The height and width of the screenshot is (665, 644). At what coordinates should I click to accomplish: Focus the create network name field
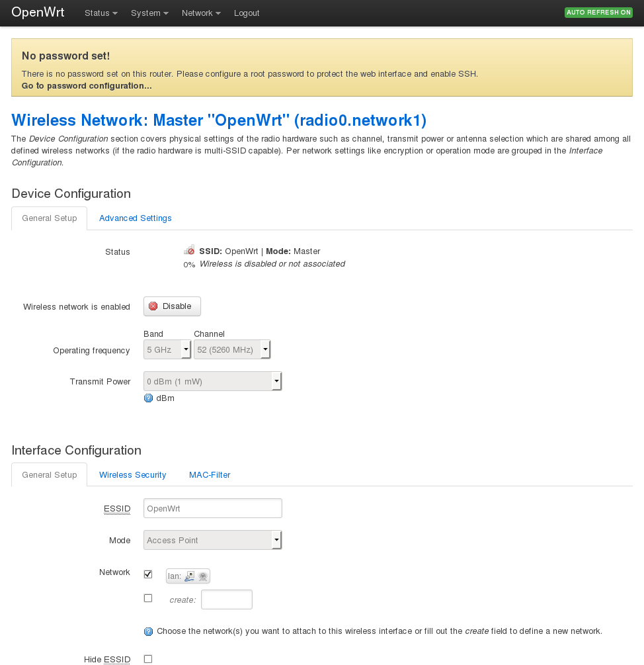click(x=227, y=599)
